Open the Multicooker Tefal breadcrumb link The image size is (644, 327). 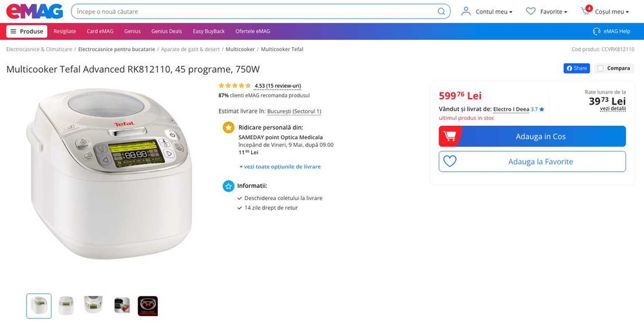tap(282, 49)
